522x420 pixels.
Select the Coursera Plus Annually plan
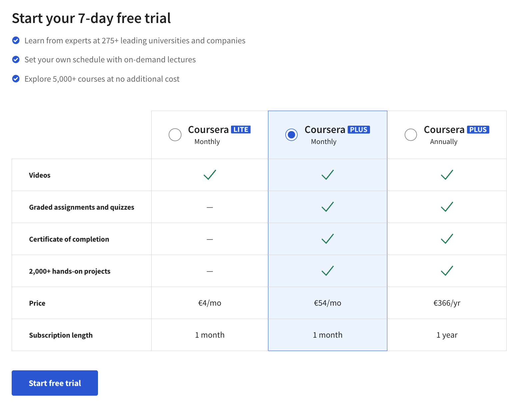click(411, 135)
